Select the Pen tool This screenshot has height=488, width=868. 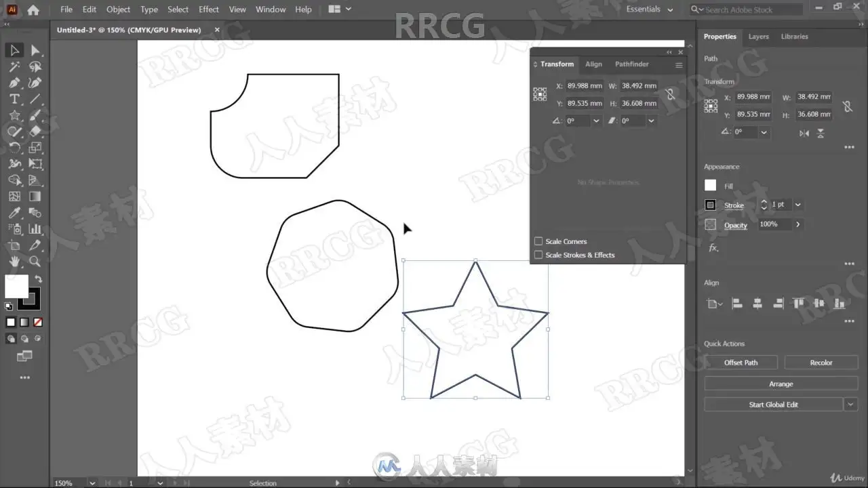14,83
